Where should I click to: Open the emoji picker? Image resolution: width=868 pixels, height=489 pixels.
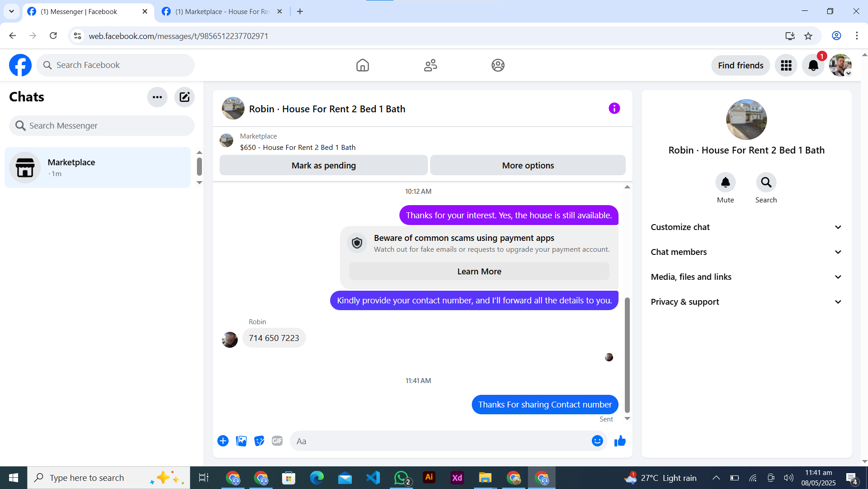pyautogui.click(x=597, y=441)
